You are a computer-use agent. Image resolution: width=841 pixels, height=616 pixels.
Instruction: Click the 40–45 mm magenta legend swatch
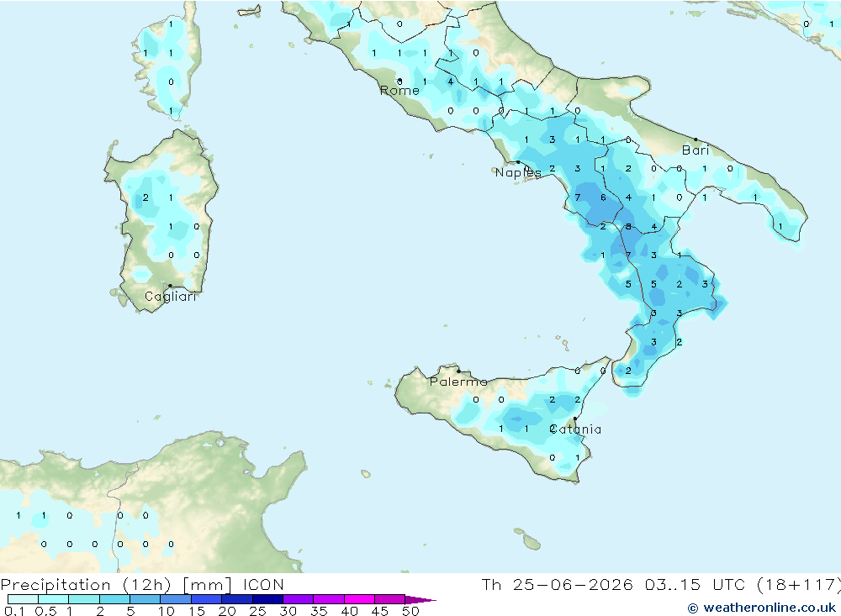(x=359, y=599)
